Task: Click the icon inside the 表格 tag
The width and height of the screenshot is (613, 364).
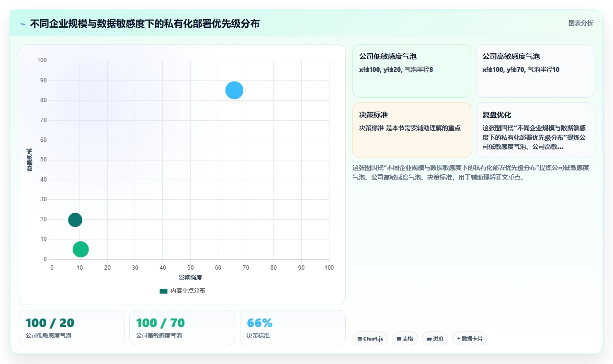Action: tap(398, 339)
